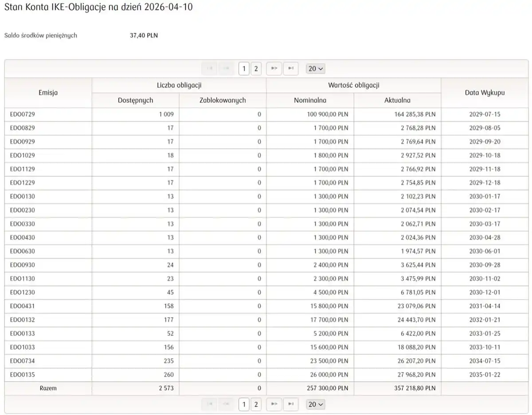Jump to last page using bottom paginator
Image resolution: width=532 pixels, height=415 pixels.
[x=290, y=404]
